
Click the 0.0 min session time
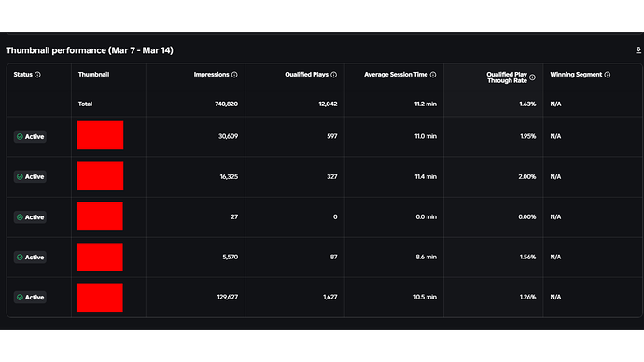coord(426,216)
